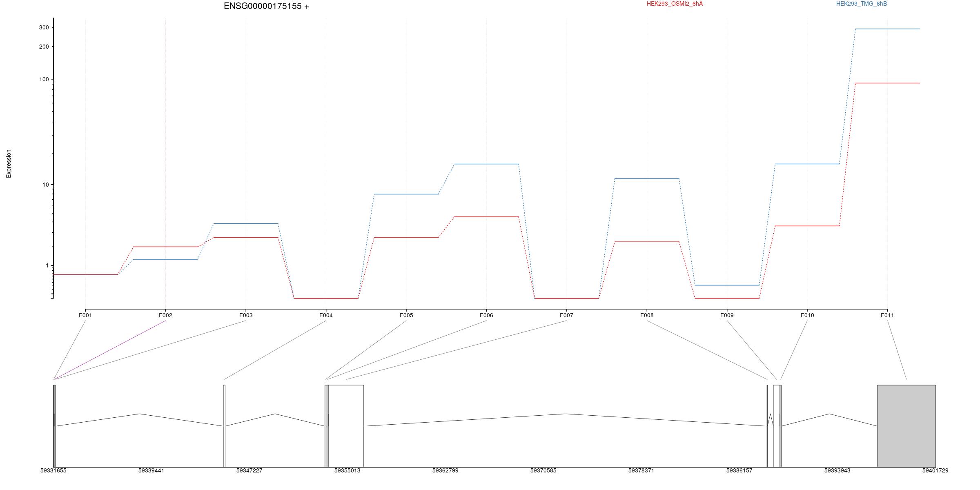Click the y-axis tick value 200
The image size is (980, 490).
44,47
